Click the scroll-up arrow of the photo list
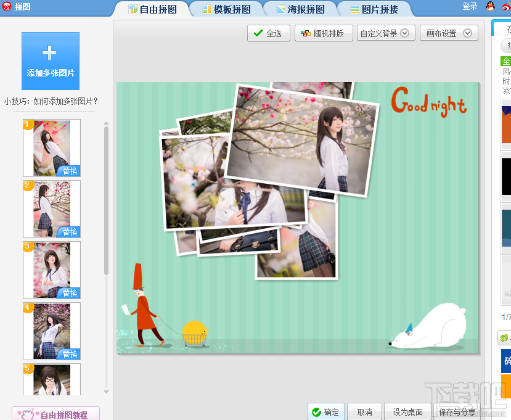Screen dimensions: 511x420 106,123
